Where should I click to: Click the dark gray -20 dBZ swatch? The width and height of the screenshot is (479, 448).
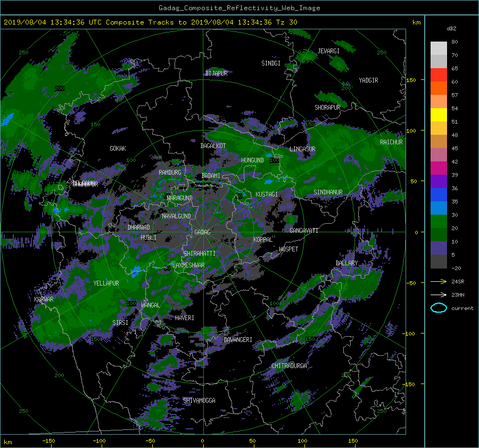point(439,262)
